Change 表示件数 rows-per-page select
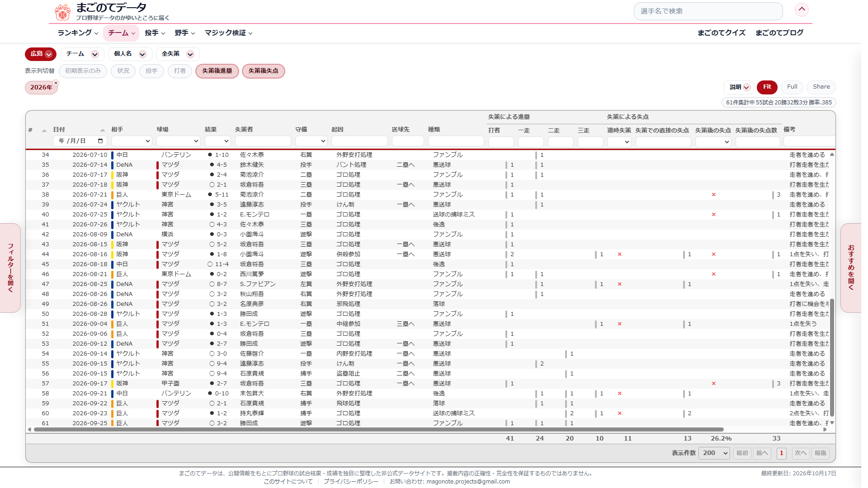Viewport: 868px width, 488px height. pyautogui.click(x=714, y=453)
